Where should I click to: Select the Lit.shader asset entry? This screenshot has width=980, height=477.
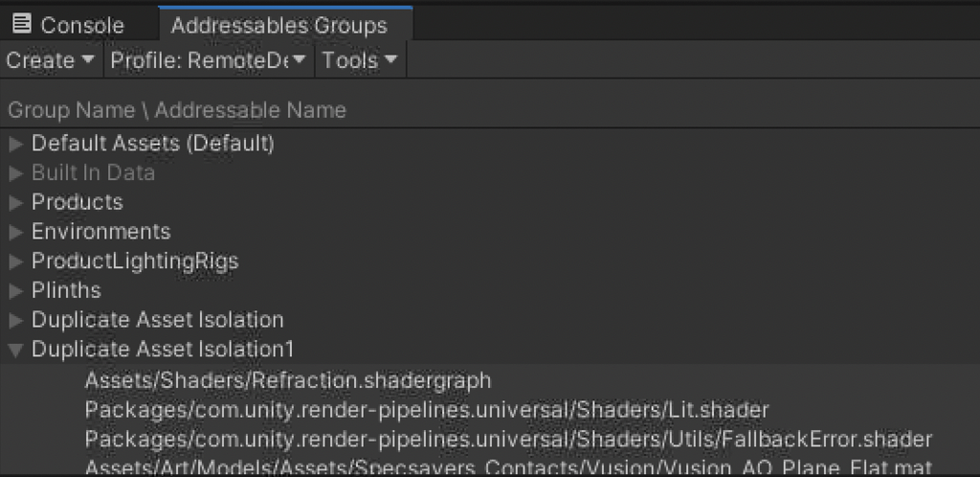point(426,410)
